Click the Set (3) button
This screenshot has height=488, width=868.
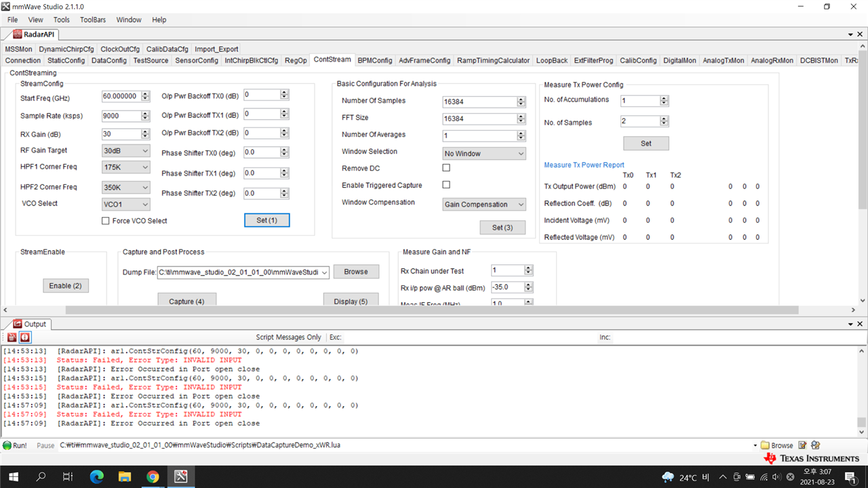coord(502,228)
